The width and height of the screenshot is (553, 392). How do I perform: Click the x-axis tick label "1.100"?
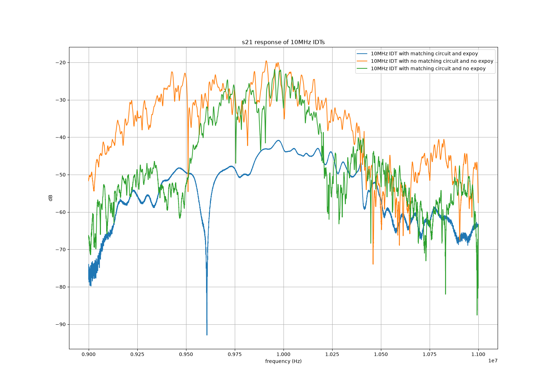[x=478, y=354]
